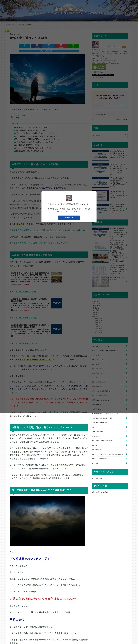Expand the 2021 (567) archive year

click(x=92, y=309)
